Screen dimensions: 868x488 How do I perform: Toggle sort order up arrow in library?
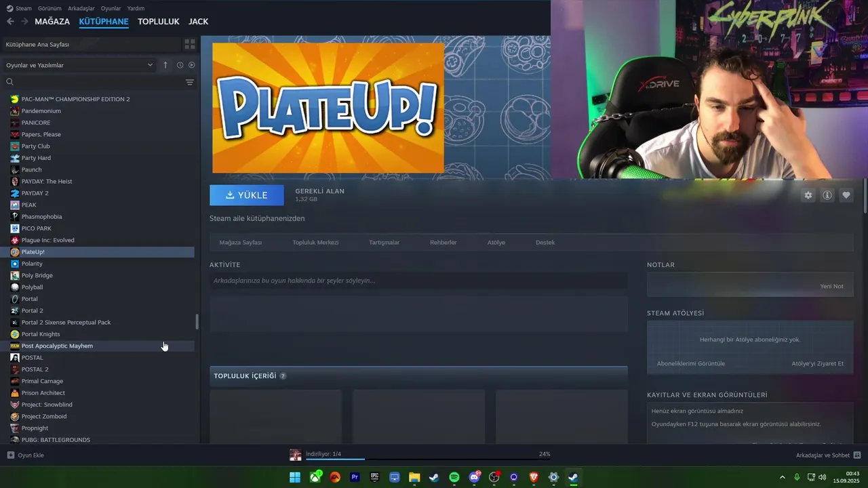coord(165,65)
